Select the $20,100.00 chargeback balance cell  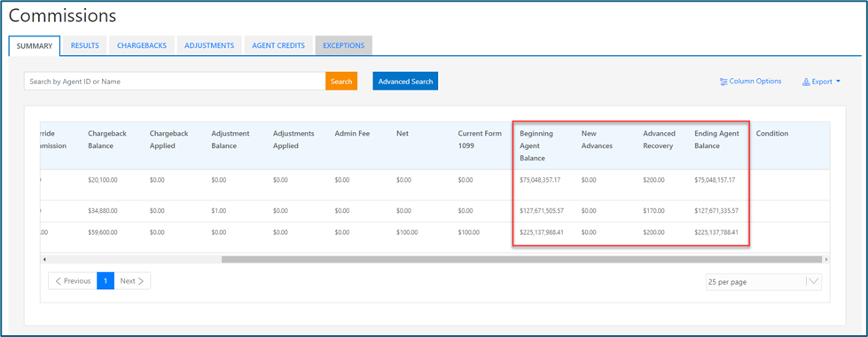[103, 180]
